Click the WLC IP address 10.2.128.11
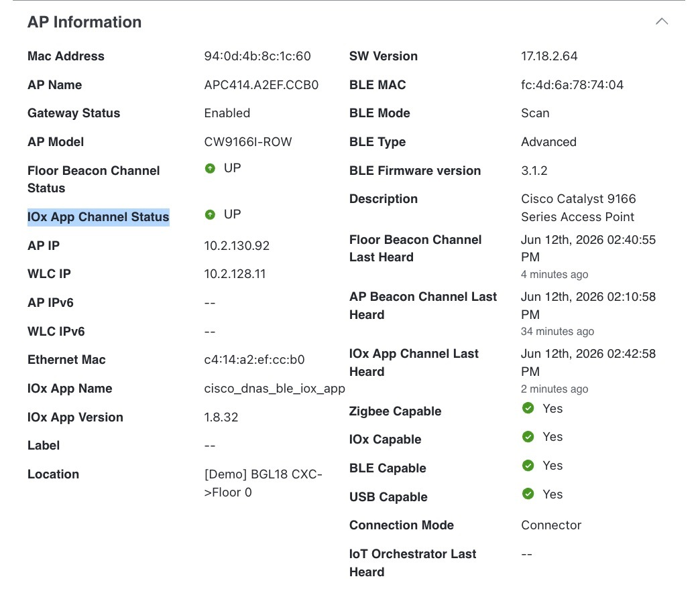 pos(235,274)
